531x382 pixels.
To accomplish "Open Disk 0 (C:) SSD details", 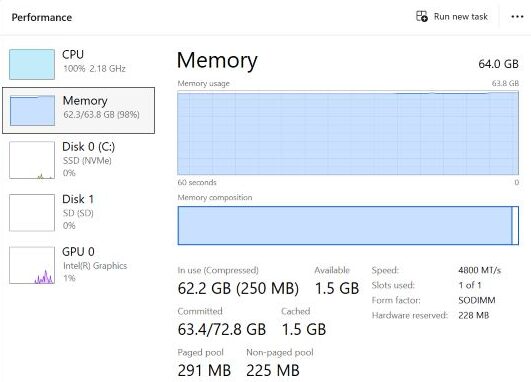I will tap(79, 160).
